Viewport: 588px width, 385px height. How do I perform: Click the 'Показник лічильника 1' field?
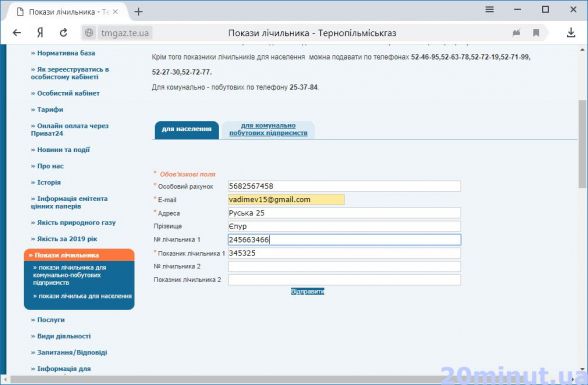click(x=344, y=253)
